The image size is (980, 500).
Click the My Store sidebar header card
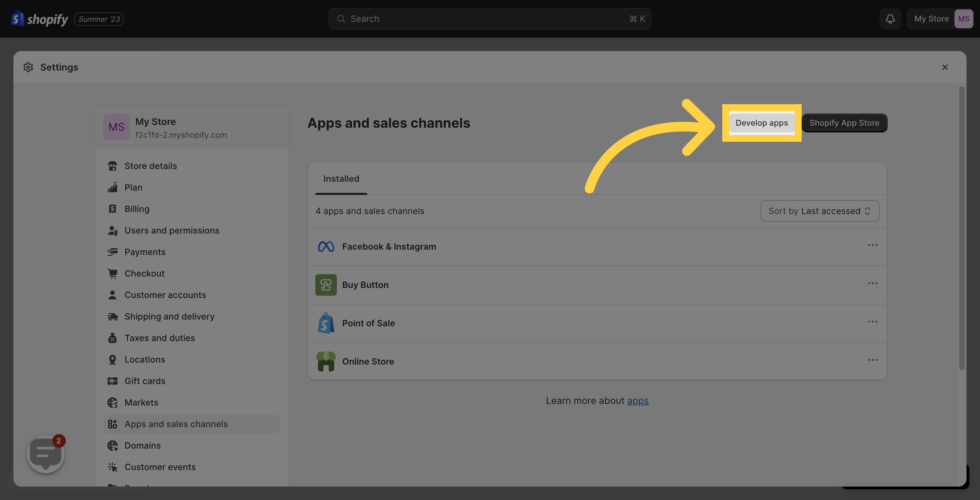[x=191, y=127]
